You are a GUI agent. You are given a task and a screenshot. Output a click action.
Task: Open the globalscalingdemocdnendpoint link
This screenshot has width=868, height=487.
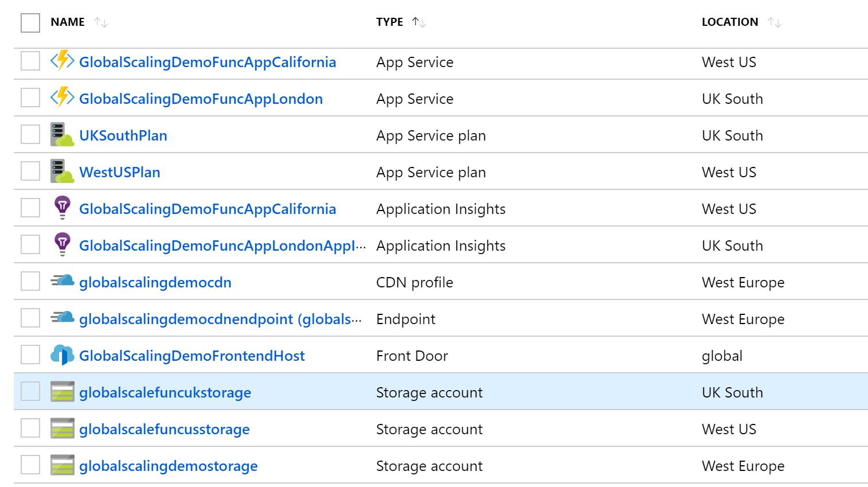(221, 319)
